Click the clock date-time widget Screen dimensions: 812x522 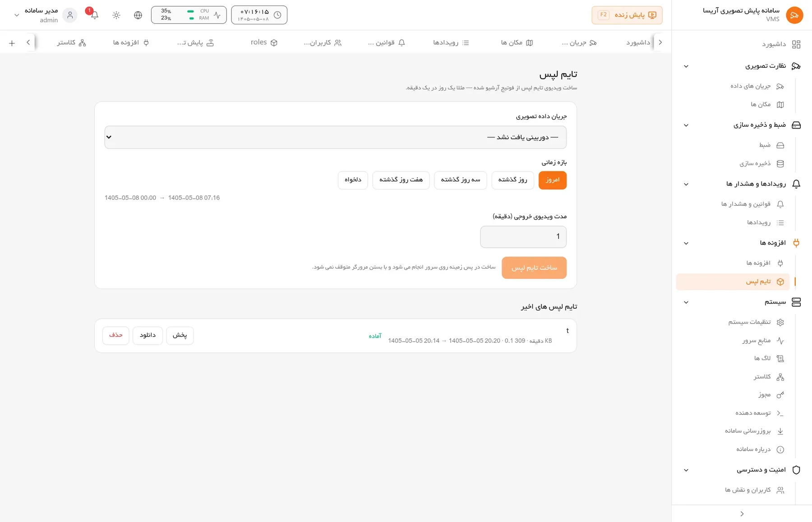[x=259, y=15]
